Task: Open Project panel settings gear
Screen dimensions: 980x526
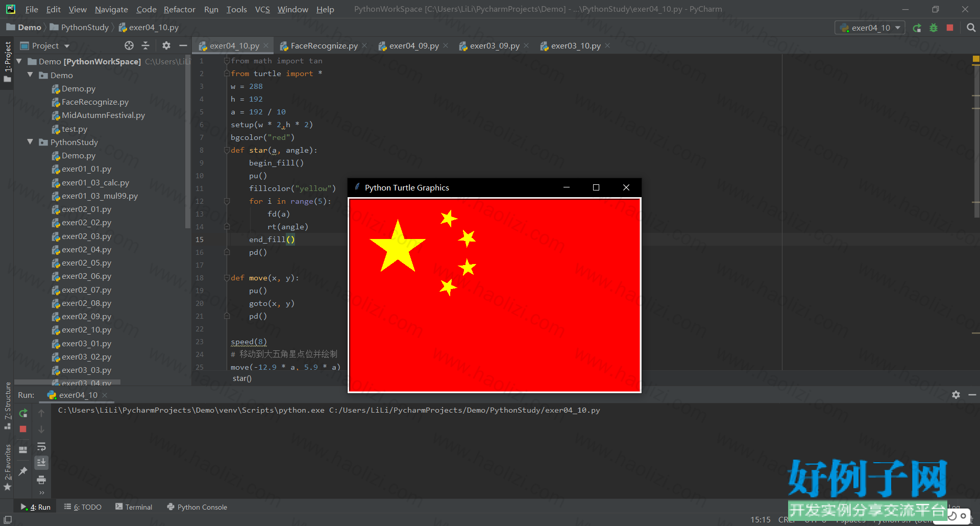Action: coord(166,45)
